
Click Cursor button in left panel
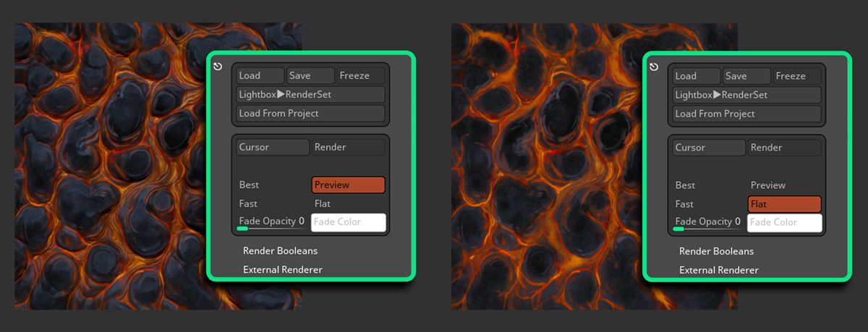point(273,147)
